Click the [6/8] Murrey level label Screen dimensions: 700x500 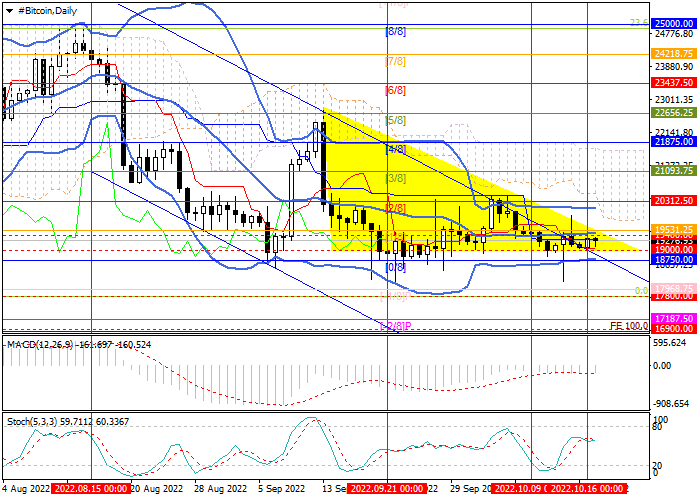[396, 91]
